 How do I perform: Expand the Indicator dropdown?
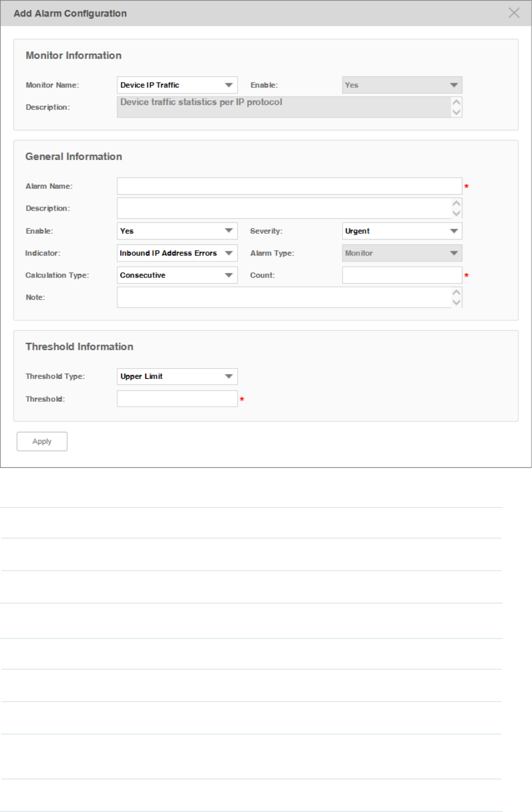point(177,253)
